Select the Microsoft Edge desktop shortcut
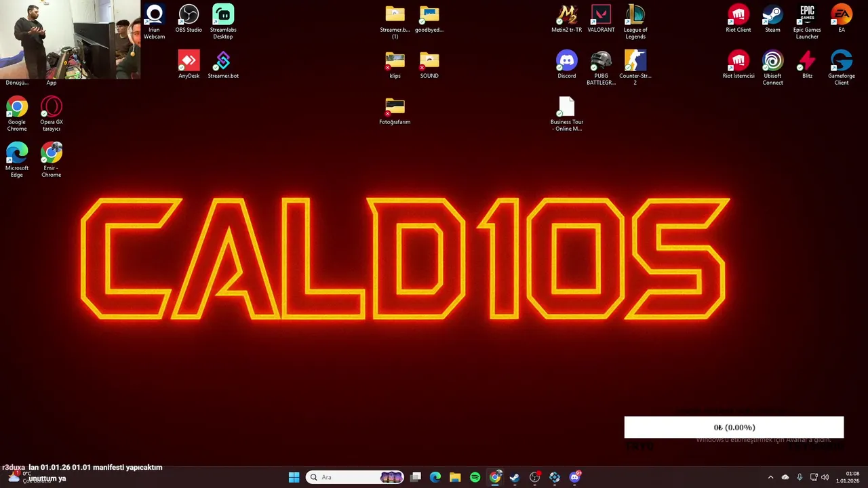The height and width of the screenshot is (488, 868). 17,161
